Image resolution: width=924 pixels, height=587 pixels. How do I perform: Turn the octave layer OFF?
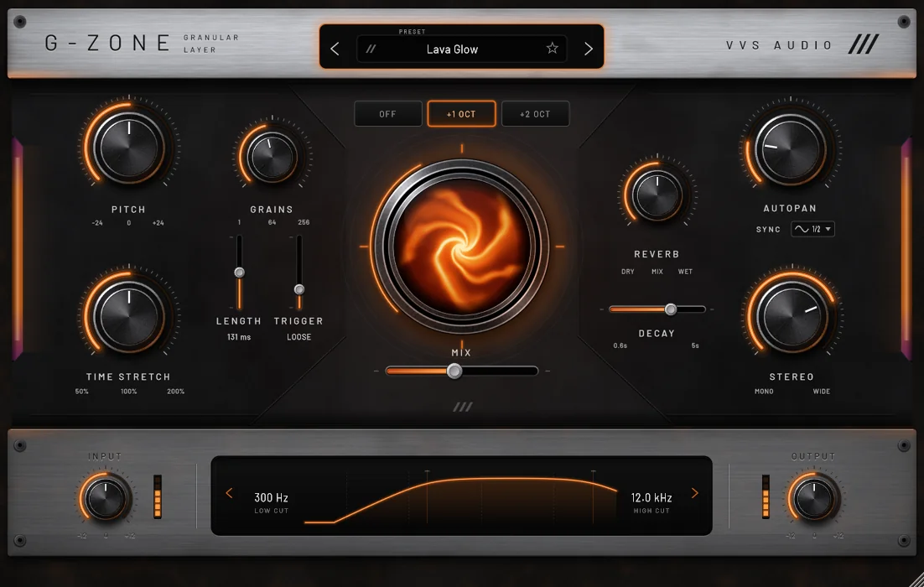[387, 114]
